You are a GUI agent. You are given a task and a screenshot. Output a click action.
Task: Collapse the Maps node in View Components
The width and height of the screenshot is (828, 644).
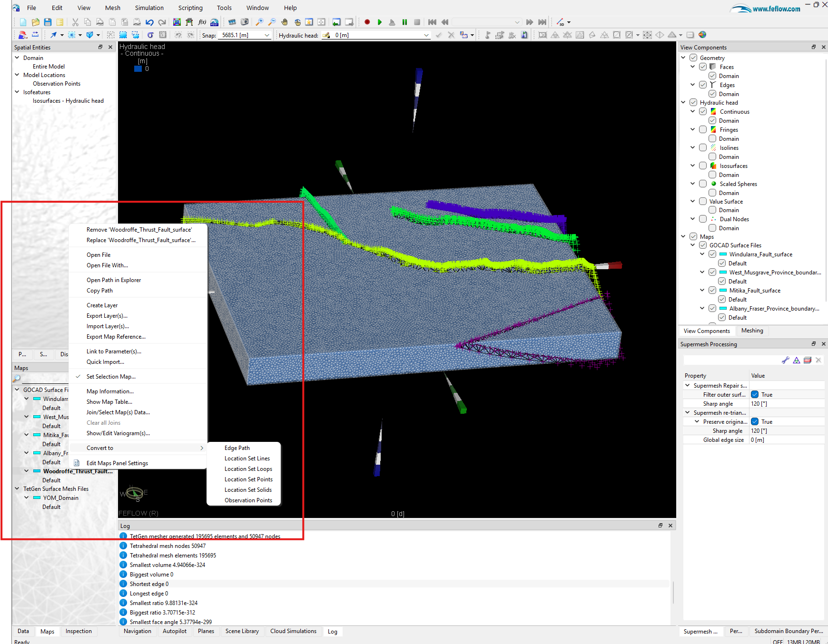[x=683, y=237]
